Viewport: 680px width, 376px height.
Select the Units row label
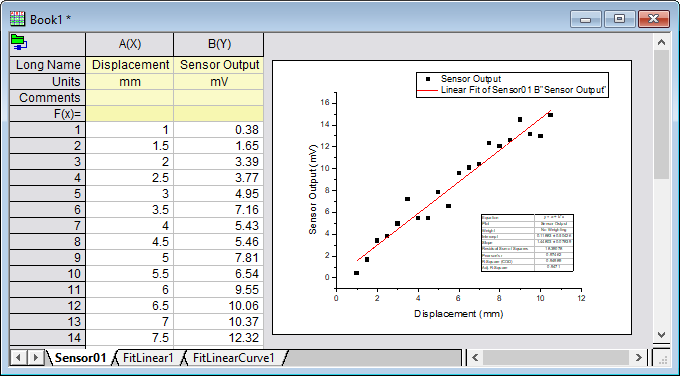(x=48, y=82)
